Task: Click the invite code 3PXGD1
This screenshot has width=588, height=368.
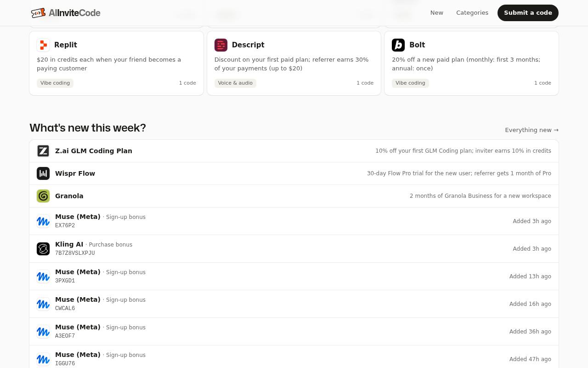Action: click(65, 281)
